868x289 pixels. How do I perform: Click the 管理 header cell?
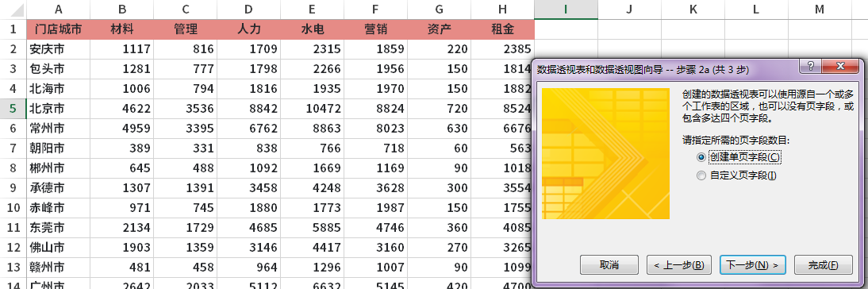click(x=186, y=29)
